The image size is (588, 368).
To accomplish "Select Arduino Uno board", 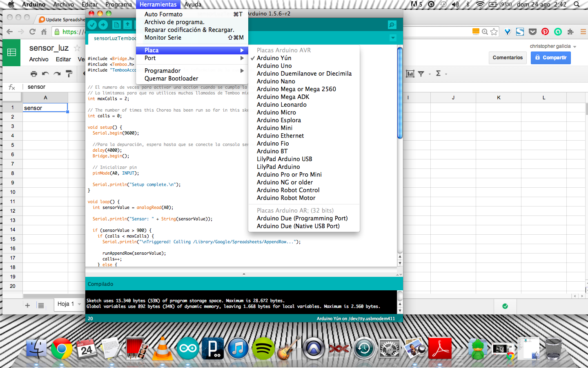I will (304, 66).
